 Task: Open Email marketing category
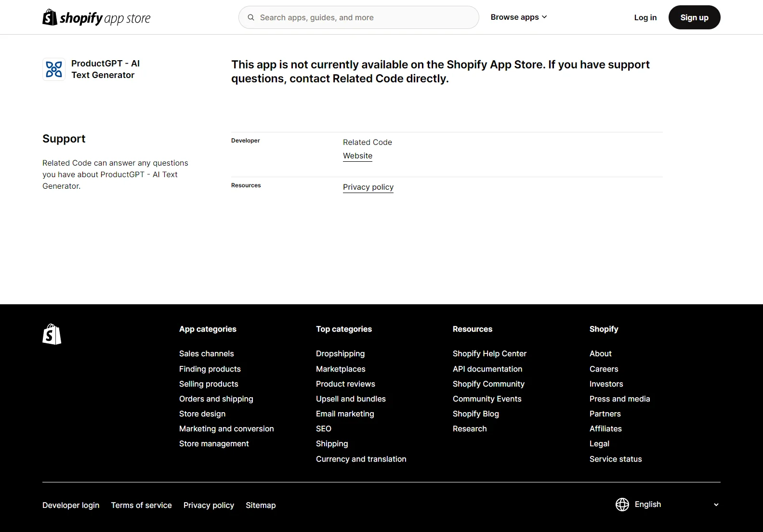coord(345,414)
